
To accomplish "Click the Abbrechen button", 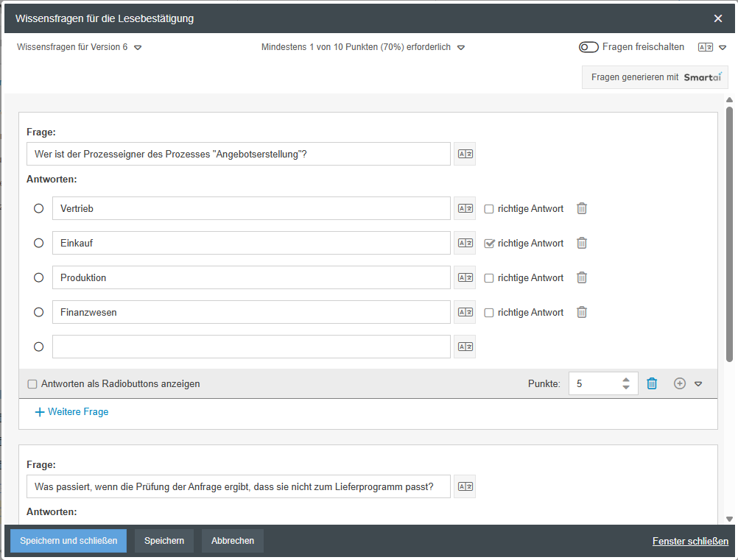I will pos(233,541).
